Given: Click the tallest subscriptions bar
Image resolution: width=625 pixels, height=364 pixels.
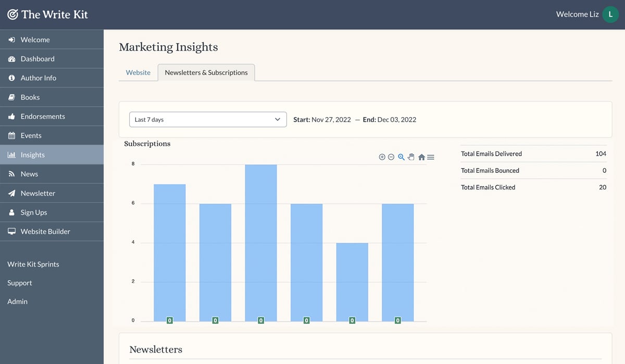Looking at the screenshot, I should 261,240.
